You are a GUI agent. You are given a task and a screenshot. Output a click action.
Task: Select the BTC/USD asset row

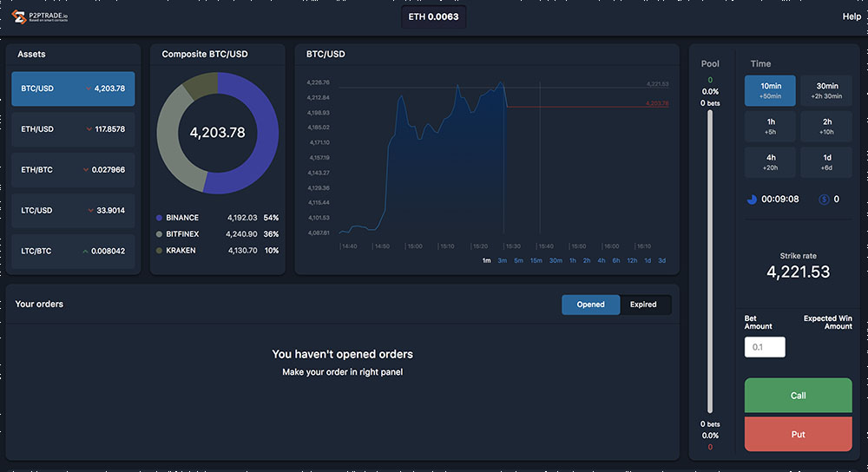pos(73,88)
